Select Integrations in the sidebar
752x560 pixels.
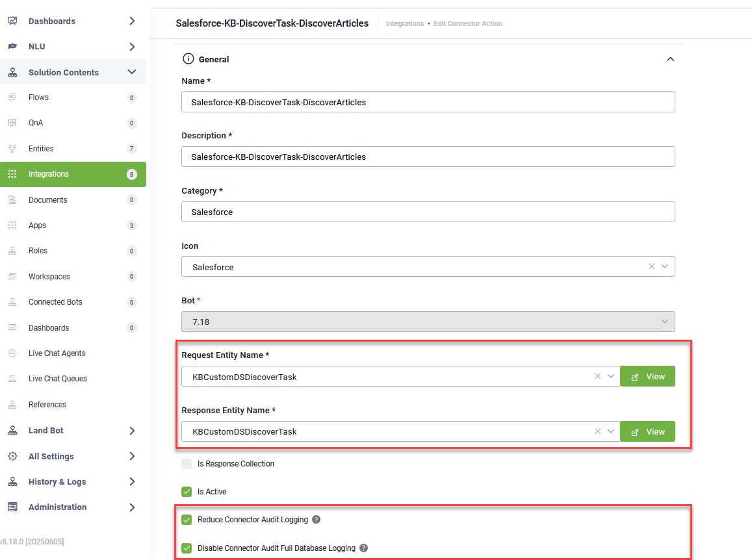click(x=73, y=174)
